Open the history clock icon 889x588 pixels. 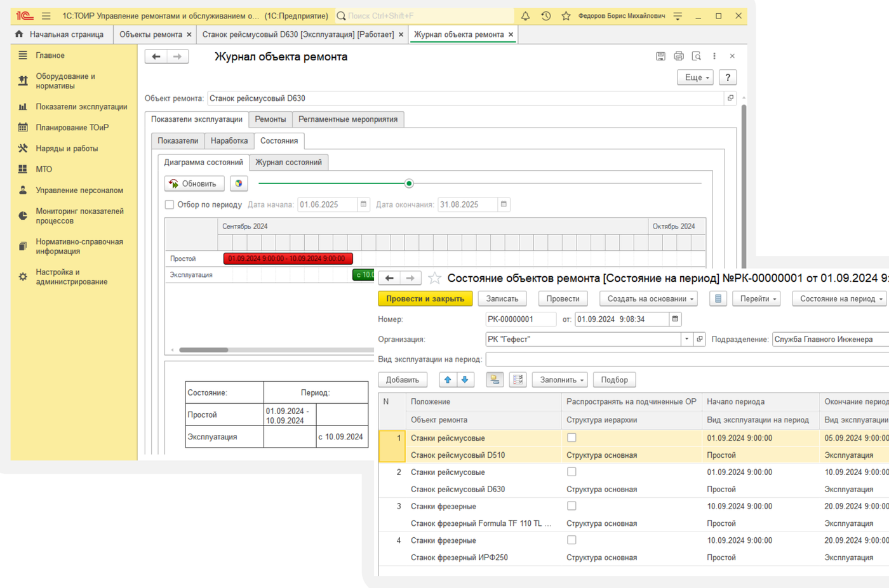(545, 16)
